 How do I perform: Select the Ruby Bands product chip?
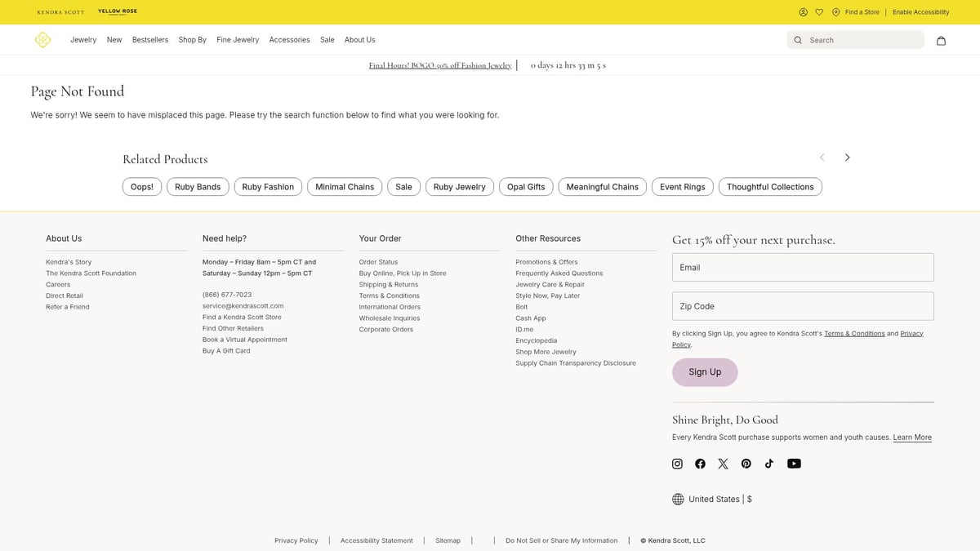pos(198,187)
